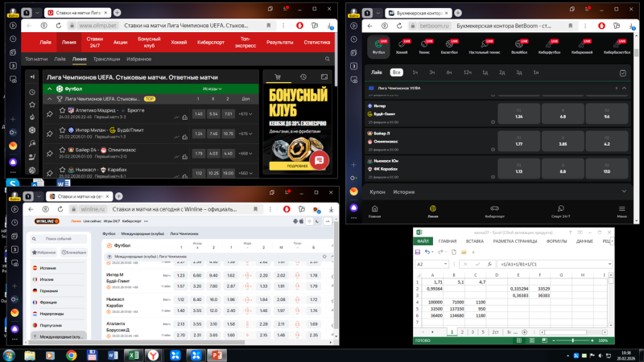Select Испания in the Winline country list

pos(48,268)
